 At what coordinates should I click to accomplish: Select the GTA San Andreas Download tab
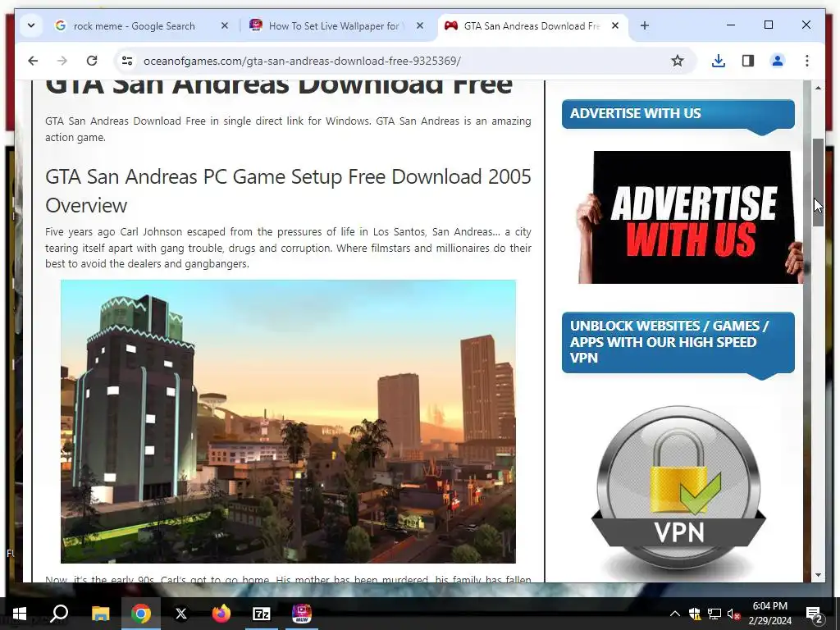coord(531,25)
